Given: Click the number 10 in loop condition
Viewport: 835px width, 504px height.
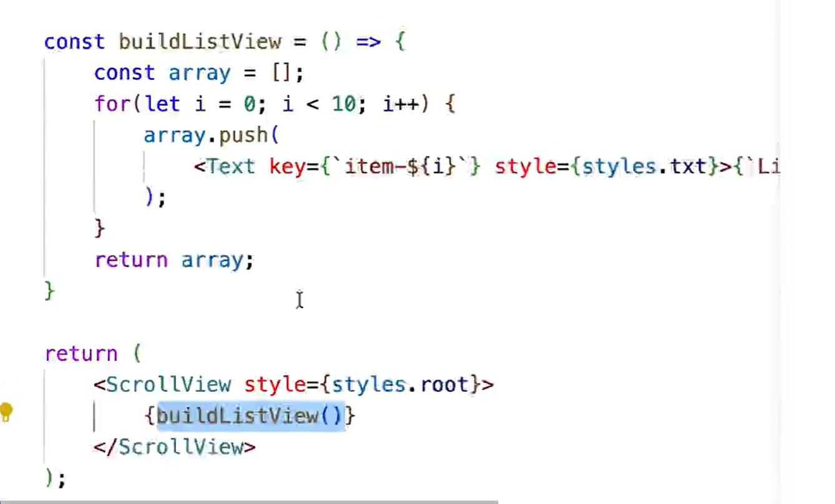Looking at the screenshot, I should click(x=343, y=104).
